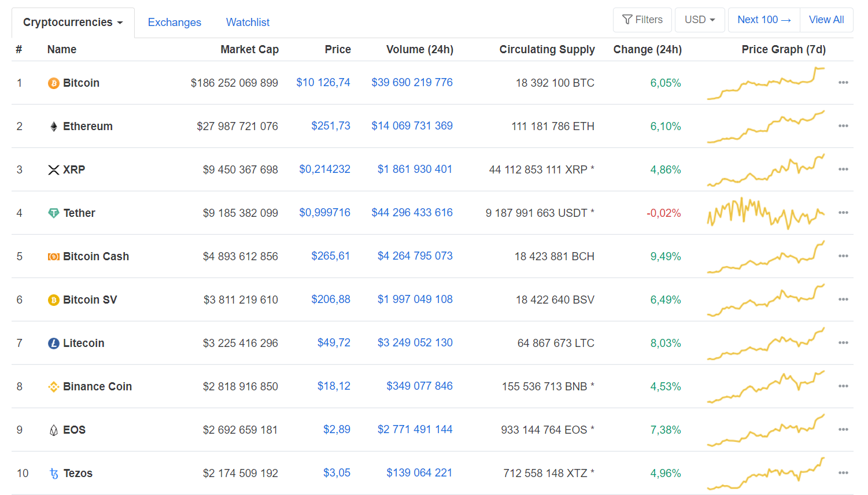Click Bitcoin volume $39 690 219 776
The width and height of the screenshot is (868, 495).
[x=412, y=83]
